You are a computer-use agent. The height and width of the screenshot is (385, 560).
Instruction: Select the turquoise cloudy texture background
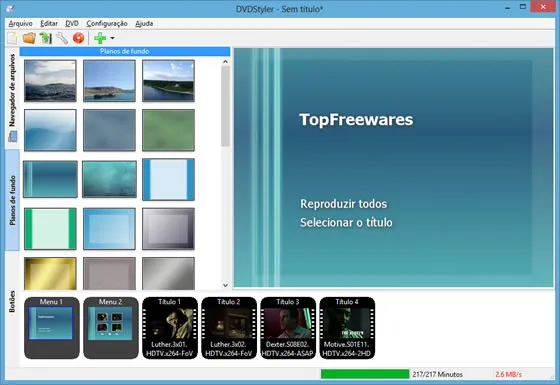[109, 179]
